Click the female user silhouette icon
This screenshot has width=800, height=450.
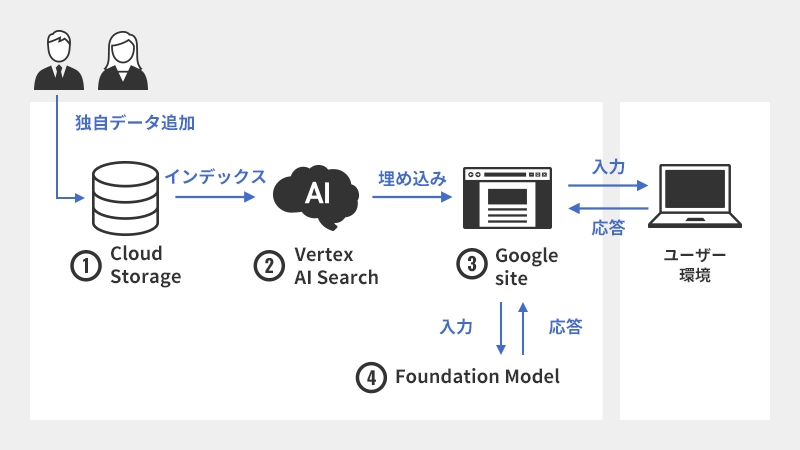123,60
